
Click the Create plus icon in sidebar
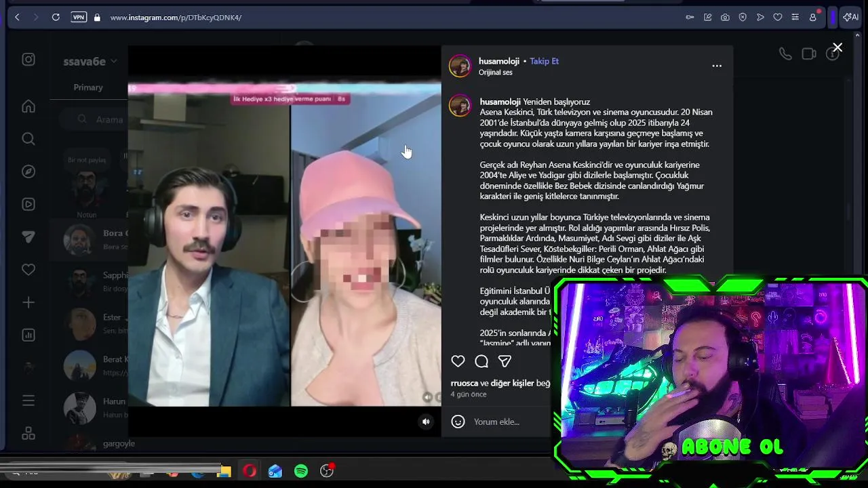[x=28, y=302]
